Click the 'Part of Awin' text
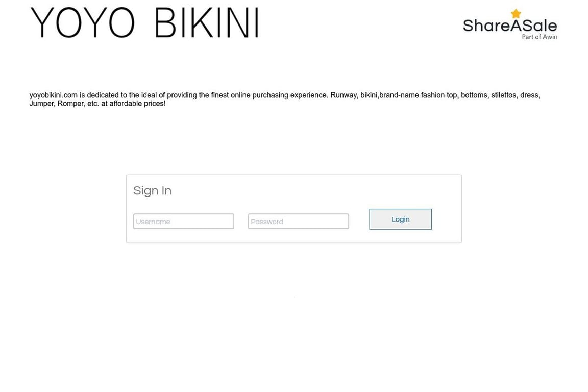 point(540,37)
